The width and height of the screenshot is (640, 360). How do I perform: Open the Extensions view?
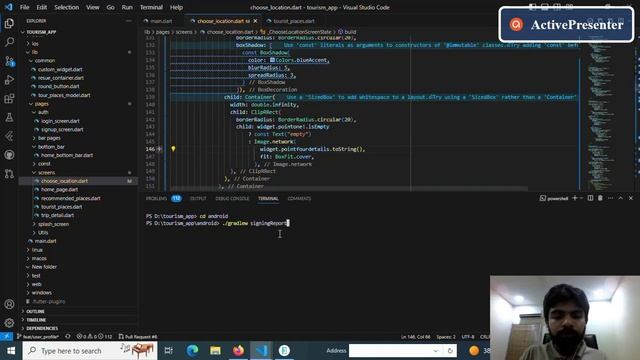coord(9,99)
